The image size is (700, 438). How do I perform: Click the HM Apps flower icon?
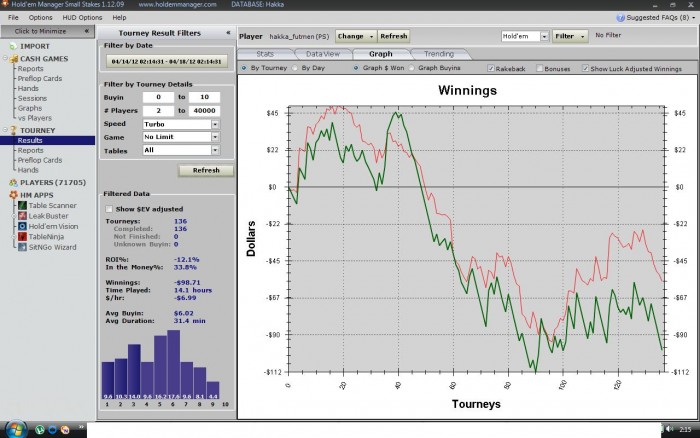13,195
